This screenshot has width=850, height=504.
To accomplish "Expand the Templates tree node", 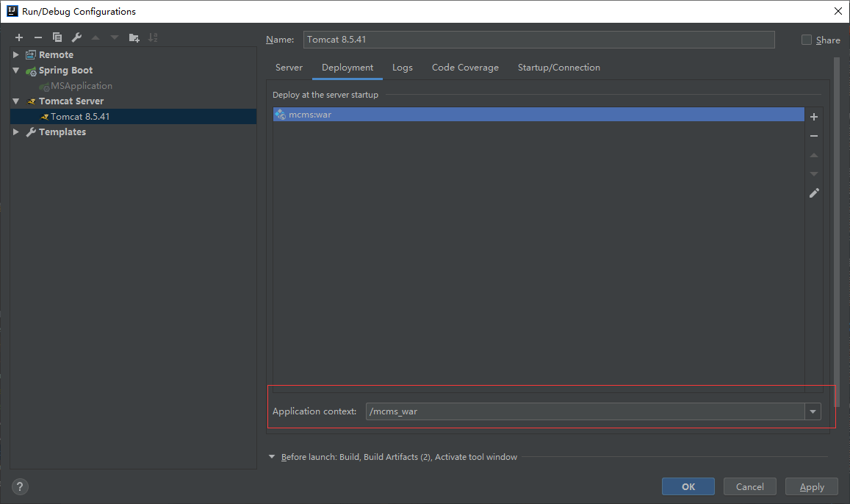I will pyautogui.click(x=15, y=132).
